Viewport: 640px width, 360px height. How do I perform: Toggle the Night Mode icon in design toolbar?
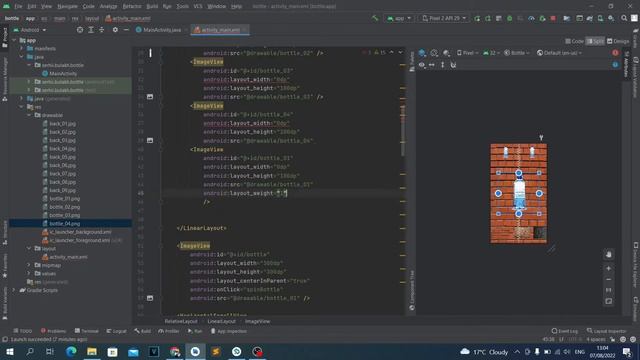pos(446,53)
